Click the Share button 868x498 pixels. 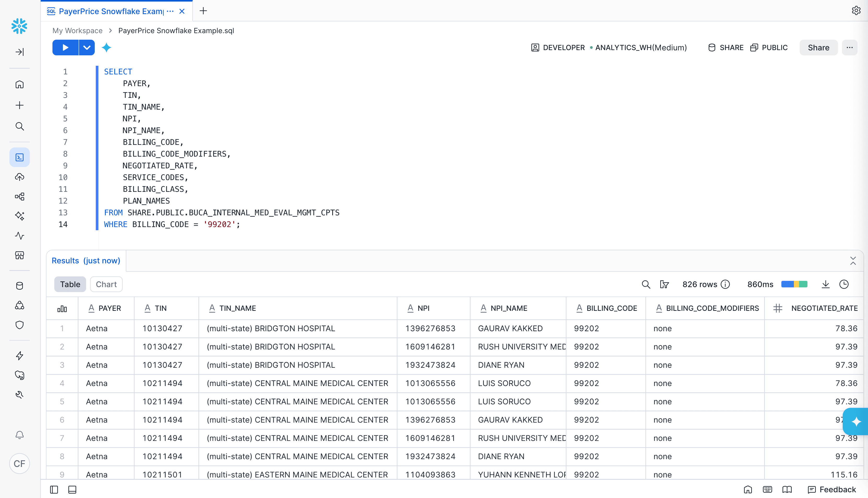tap(818, 48)
